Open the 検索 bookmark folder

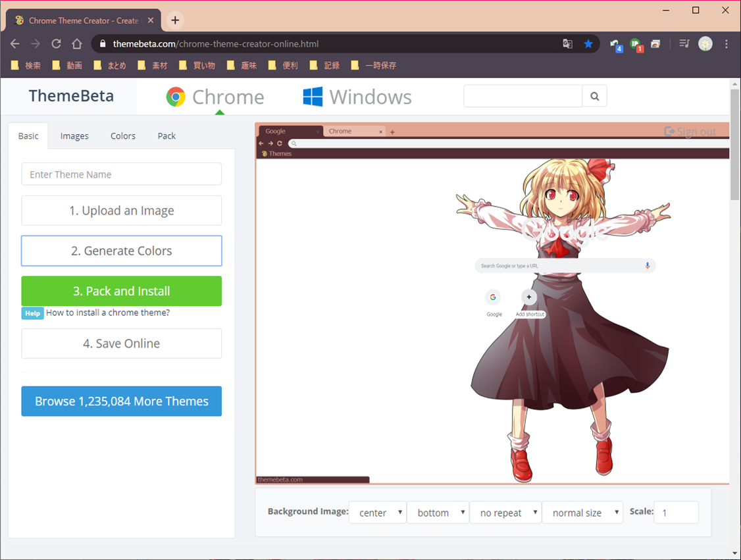[x=26, y=66]
